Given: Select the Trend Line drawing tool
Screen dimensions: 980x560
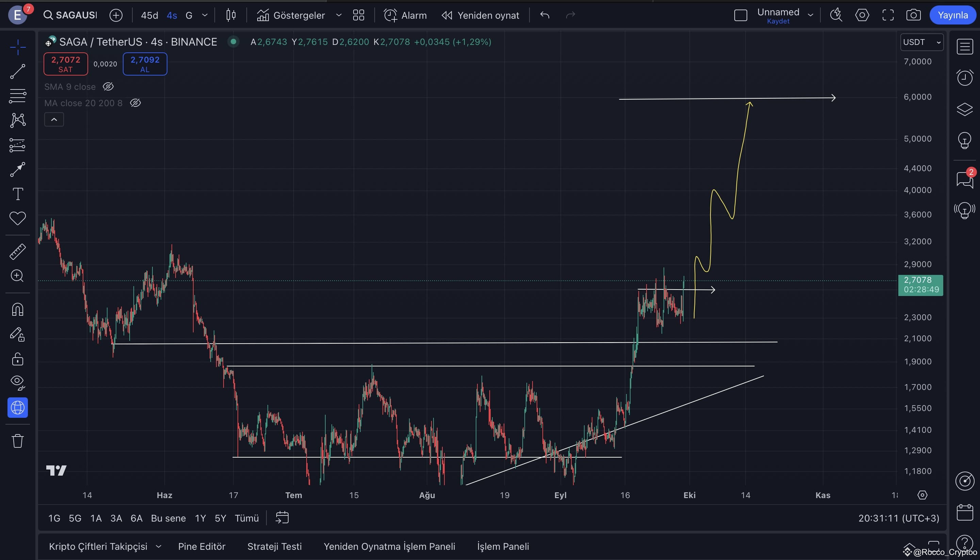Looking at the screenshot, I should click(17, 71).
